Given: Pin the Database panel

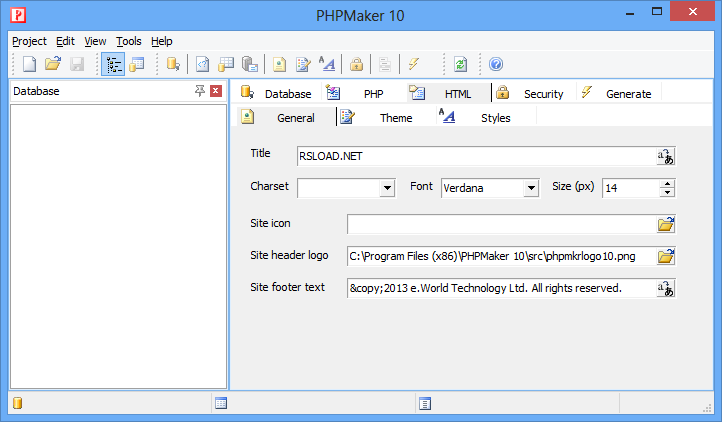Looking at the screenshot, I should tap(199, 91).
